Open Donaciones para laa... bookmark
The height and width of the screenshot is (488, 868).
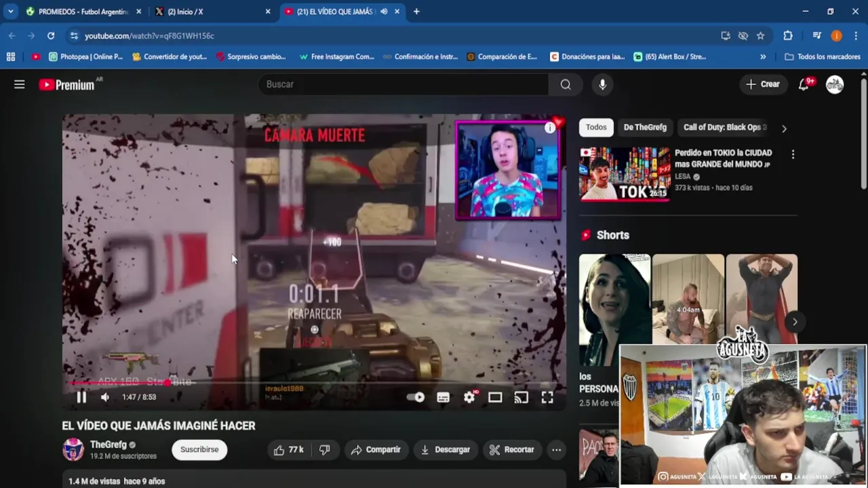(x=587, y=57)
